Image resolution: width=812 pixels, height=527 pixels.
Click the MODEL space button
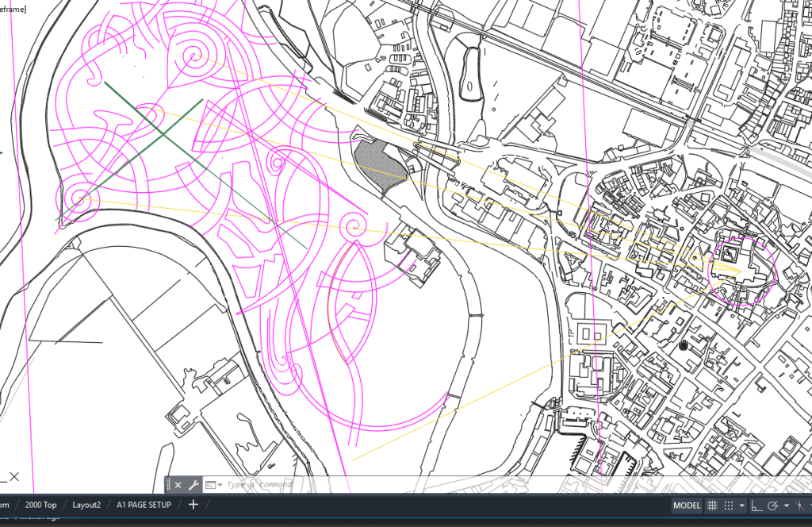[x=687, y=506]
